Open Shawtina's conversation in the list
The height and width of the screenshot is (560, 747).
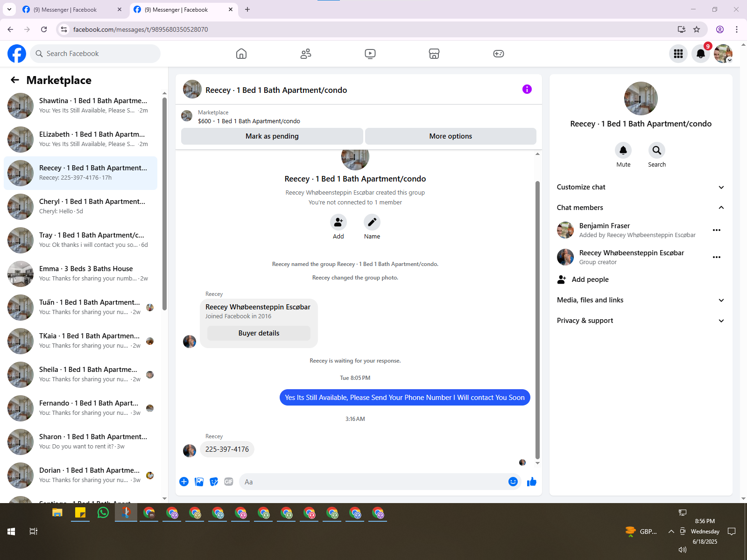(x=80, y=105)
